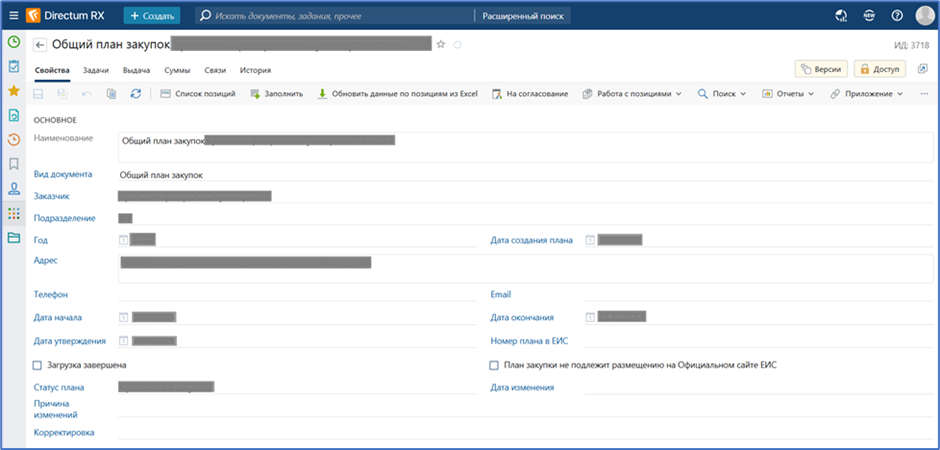
Task: Enable the Загрузка завершена checkbox
Action: [x=38, y=365]
